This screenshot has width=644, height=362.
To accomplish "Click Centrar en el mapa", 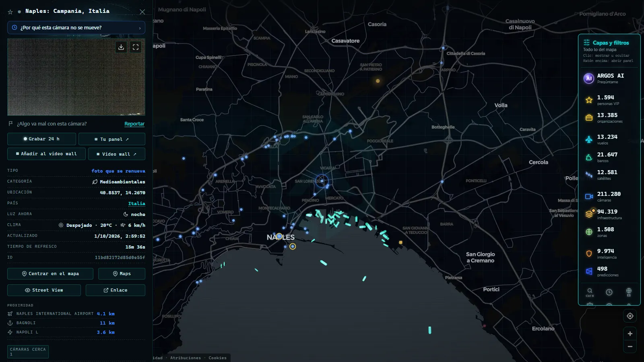I will [x=50, y=274].
